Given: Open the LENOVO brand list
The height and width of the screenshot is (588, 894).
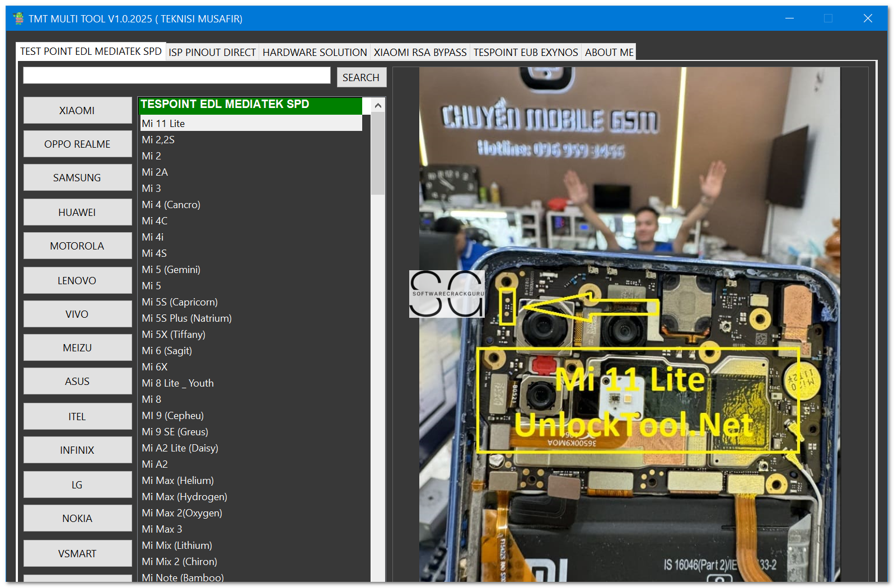Looking at the screenshot, I should tap(77, 280).
